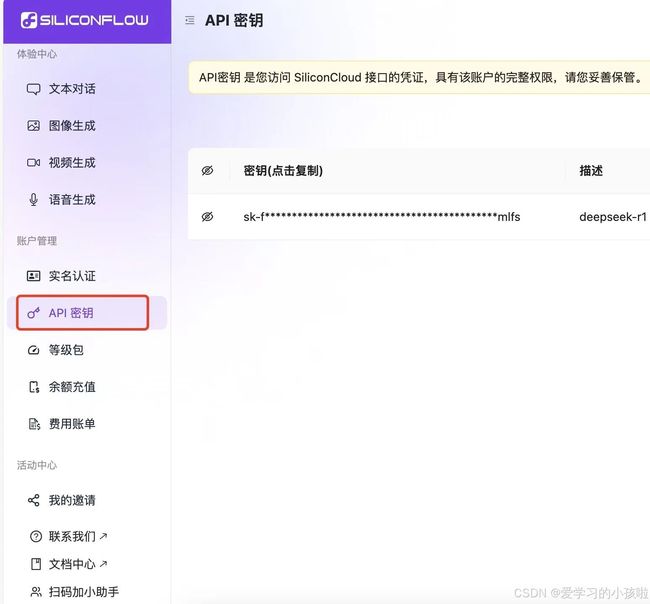Click the bill icon beside 费用账单
The width and height of the screenshot is (650, 604).
tap(34, 424)
